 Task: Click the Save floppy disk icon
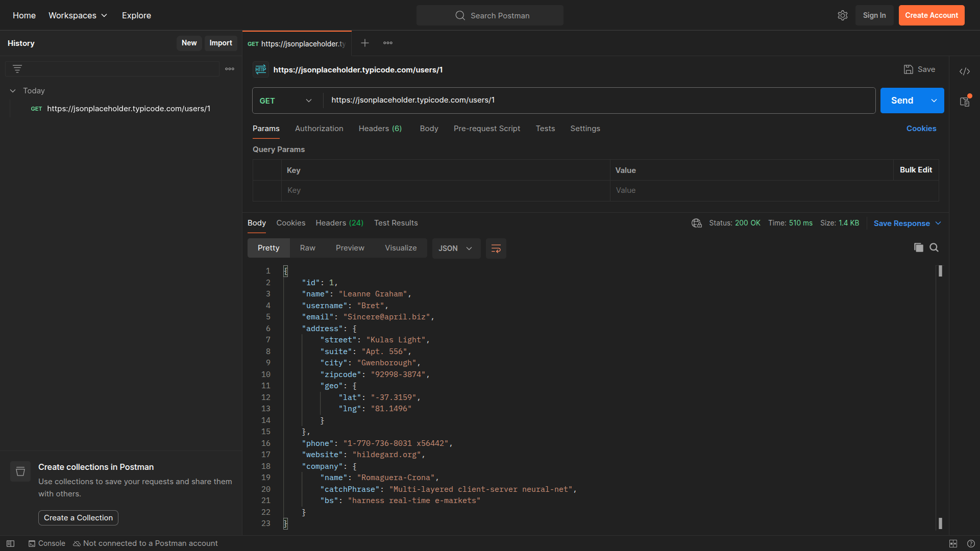pos(908,69)
